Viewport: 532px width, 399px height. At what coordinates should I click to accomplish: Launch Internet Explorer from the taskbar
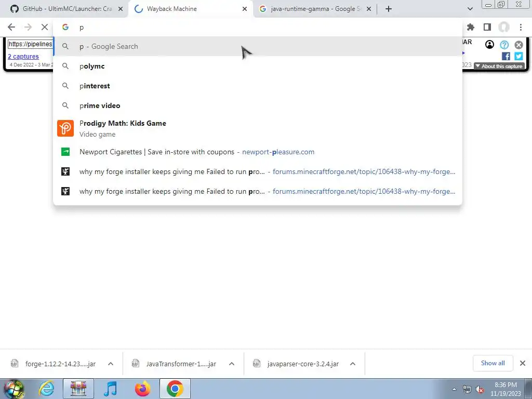pos(46,389)
